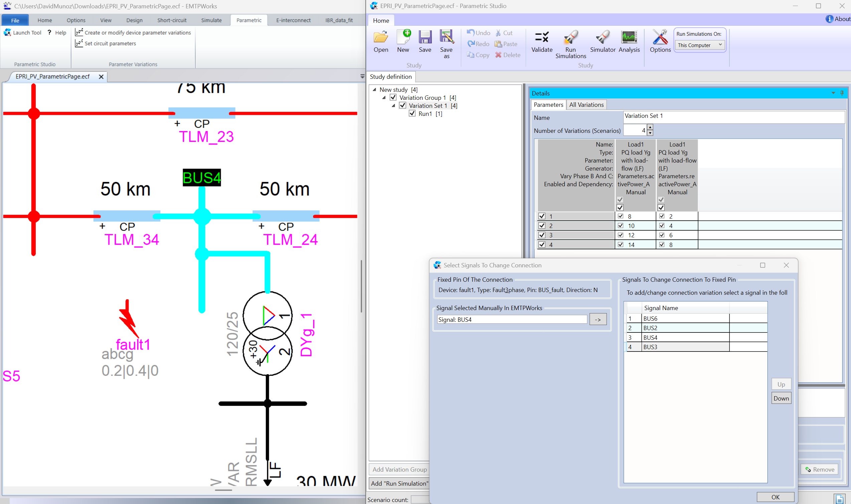Screen dimensions: 851x504
Task: Click the Run Simulations rocket icon
Action: pos(571,37)
